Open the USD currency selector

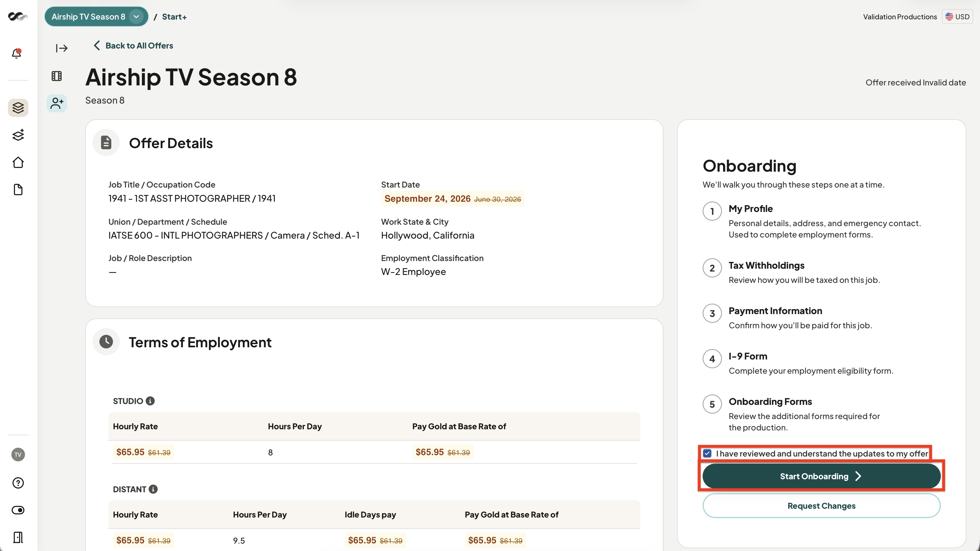(x=957, y=16)
